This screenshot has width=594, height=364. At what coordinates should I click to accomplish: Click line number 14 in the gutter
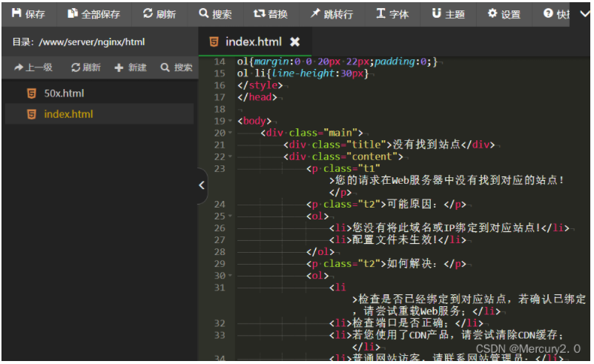pyautogui.click(x=220, y=62)
